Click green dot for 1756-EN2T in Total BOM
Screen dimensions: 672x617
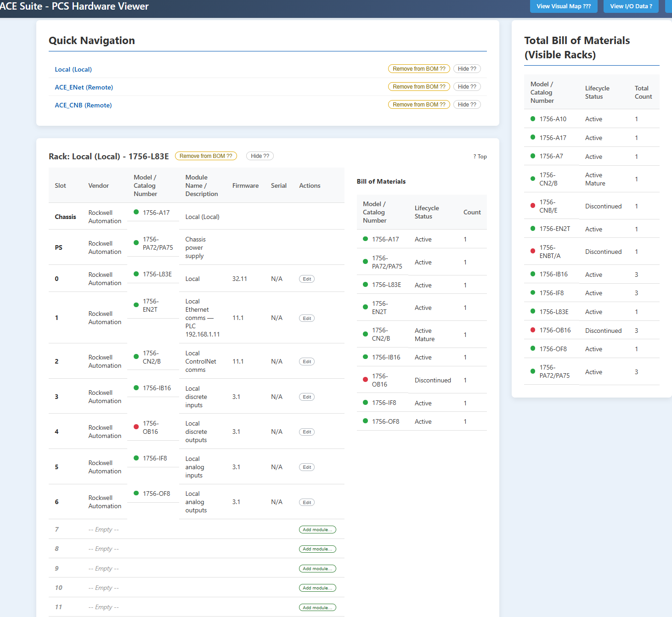tap(533, 229)
